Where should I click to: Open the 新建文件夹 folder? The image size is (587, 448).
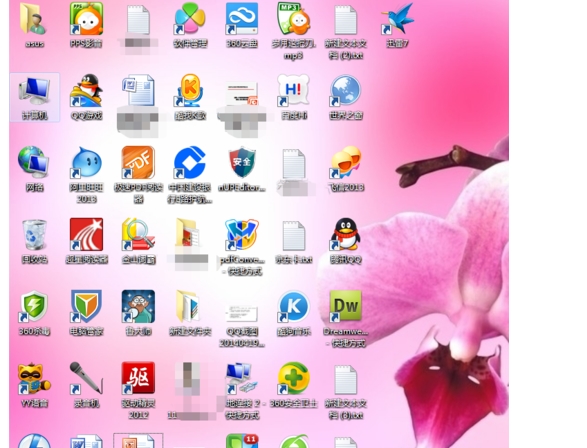190,313
